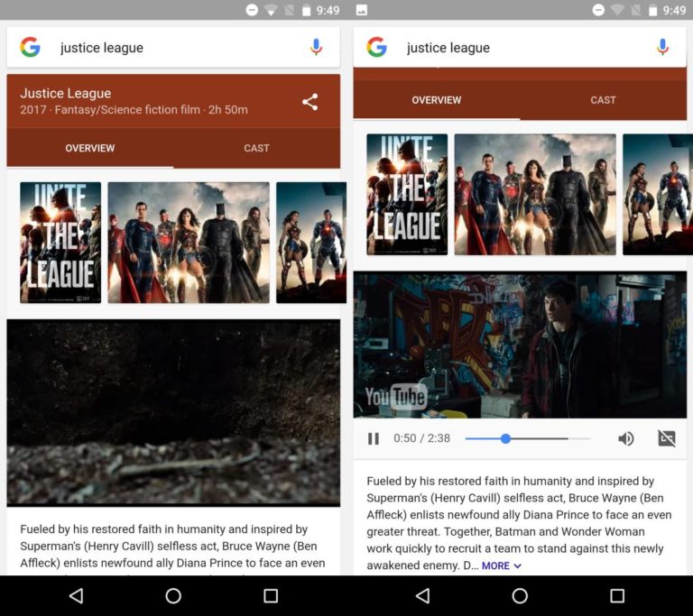
Task: Open Unite the League poster on the left screen
Action: [60, 243]
